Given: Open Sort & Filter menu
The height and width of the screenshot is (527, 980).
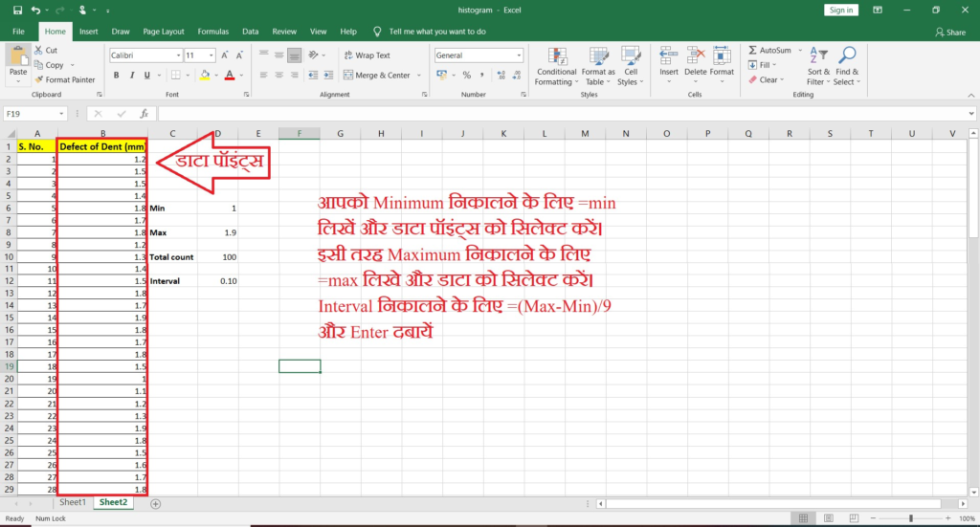Looking at the screenshot, I should (x=818, y=67).
